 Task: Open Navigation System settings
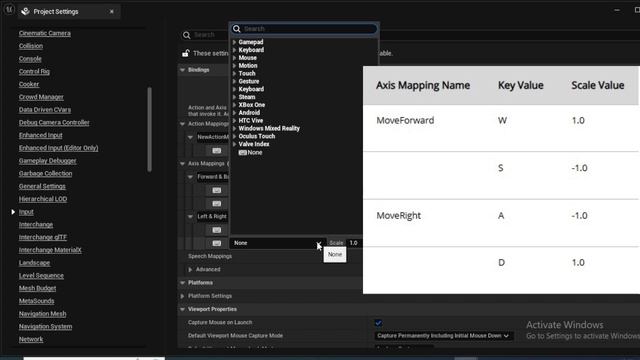coord(45,327)
